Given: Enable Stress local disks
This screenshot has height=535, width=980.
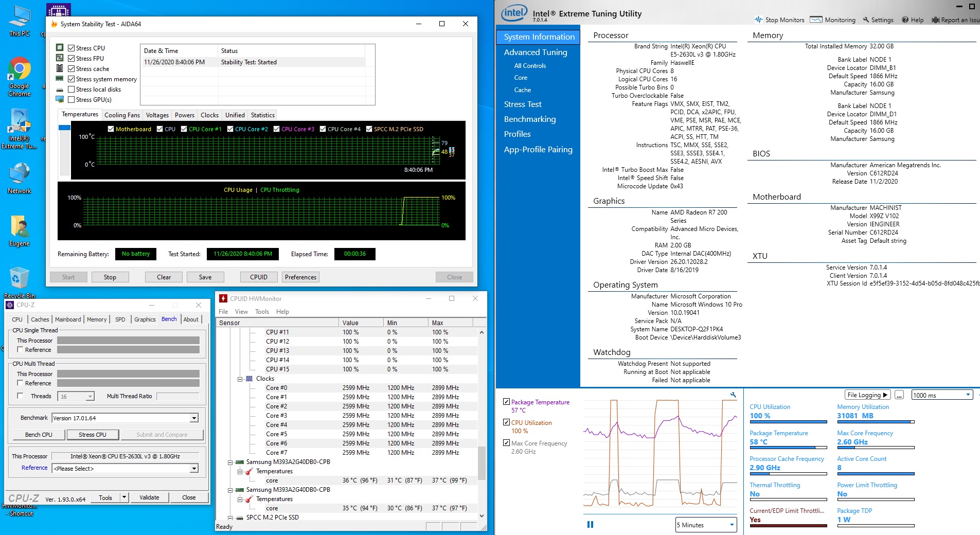Looking at the screenshot, I should point(72,89).
